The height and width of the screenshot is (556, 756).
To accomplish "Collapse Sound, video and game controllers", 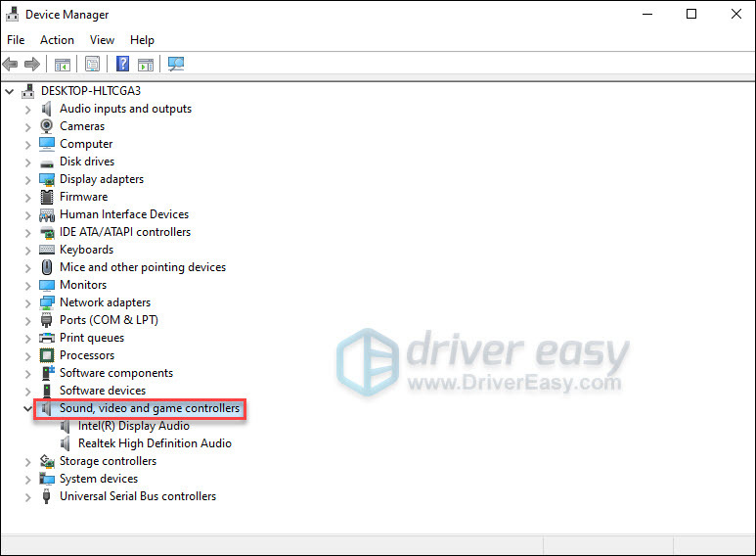I will pyautogui.click(x=28, y=408).
